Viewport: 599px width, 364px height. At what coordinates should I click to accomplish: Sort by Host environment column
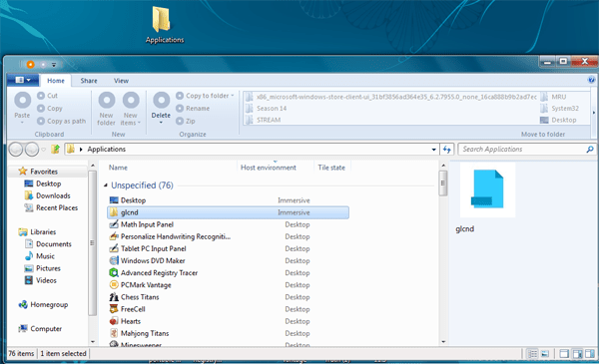(269, 168)
